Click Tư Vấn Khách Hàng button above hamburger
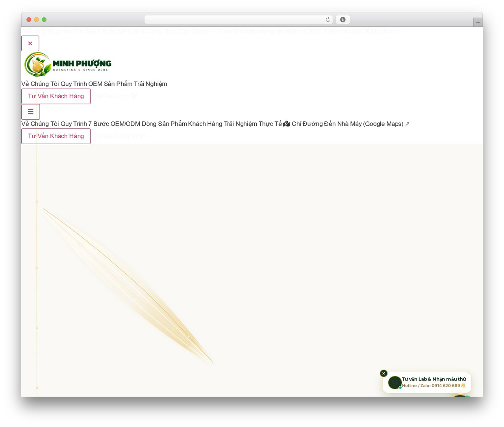Screen dimensions: 504x427 coord(56,96)
